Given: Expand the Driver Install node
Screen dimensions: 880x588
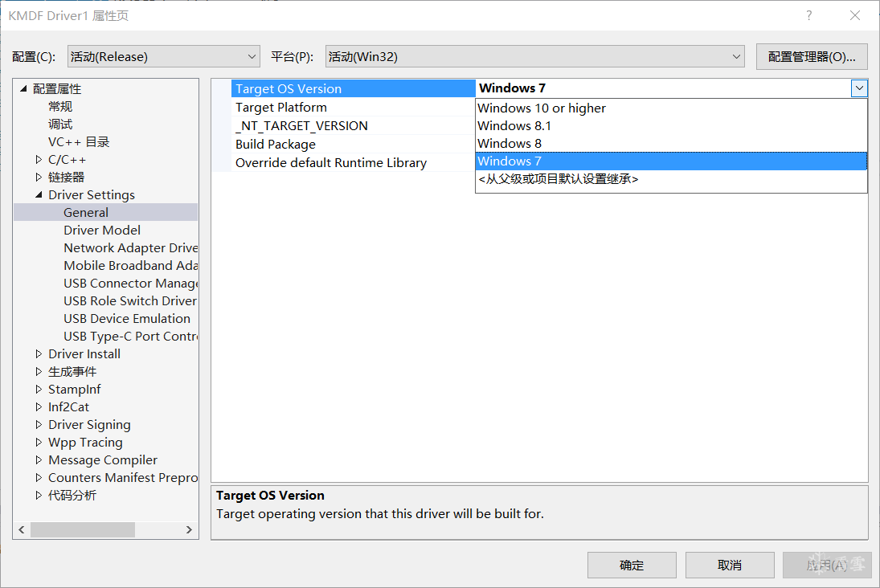Looking at the screenshot, I should pyautogui.click(x=39, y=354).
